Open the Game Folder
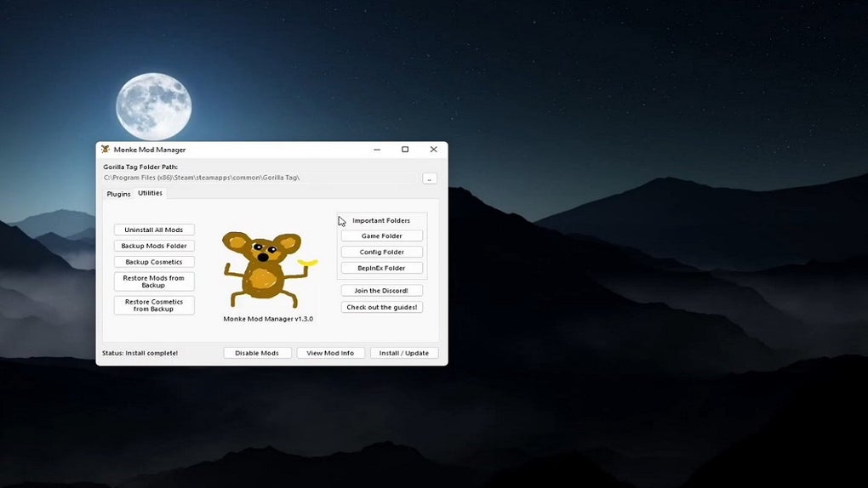The width and height of the screenshot is (868, 488). coord(382,235)
